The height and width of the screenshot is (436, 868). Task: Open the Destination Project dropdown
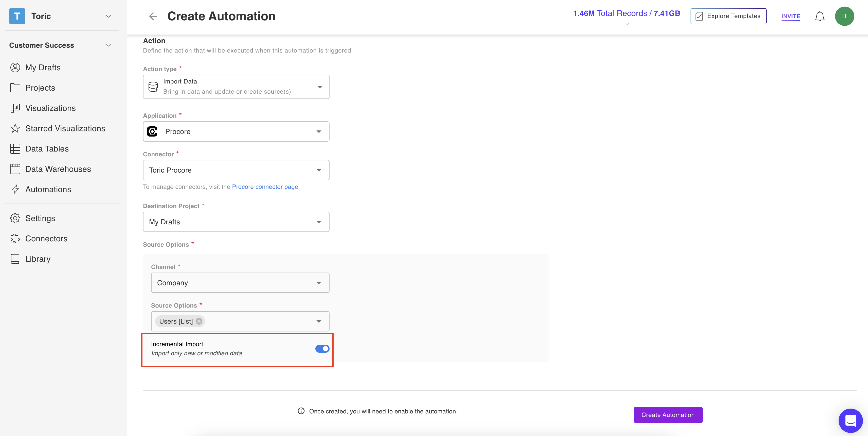(236, 222)
